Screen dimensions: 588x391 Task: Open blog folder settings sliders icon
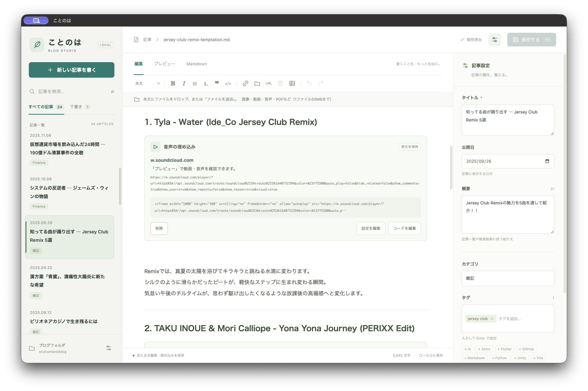[109, 348]
